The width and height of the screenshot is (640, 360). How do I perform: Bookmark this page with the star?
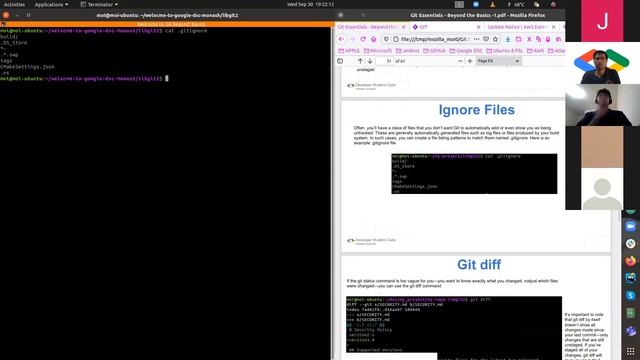[x=495, y=39]
